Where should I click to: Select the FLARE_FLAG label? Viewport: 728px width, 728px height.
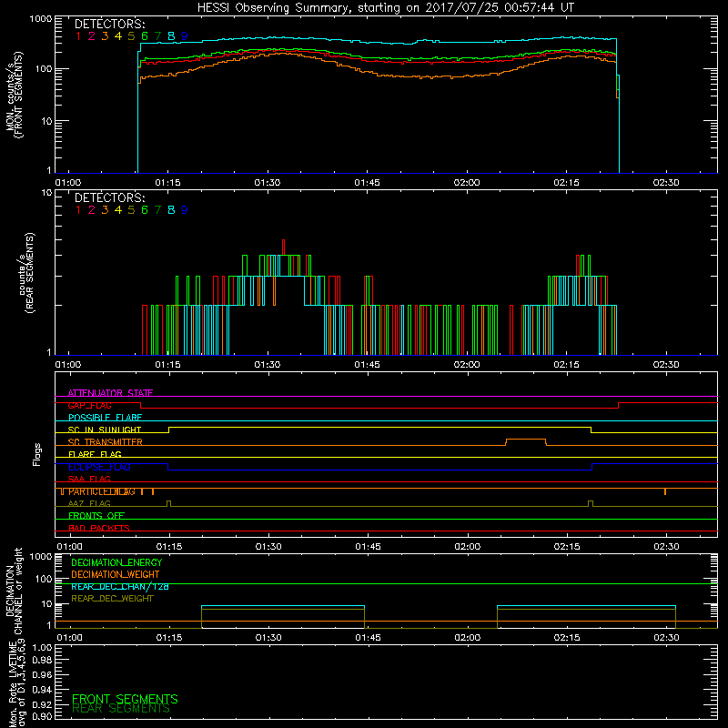point(95,454)
